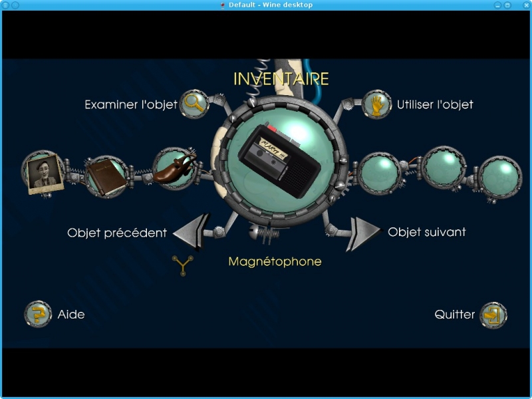Click the "Objet précédent" text

(116, 233)
